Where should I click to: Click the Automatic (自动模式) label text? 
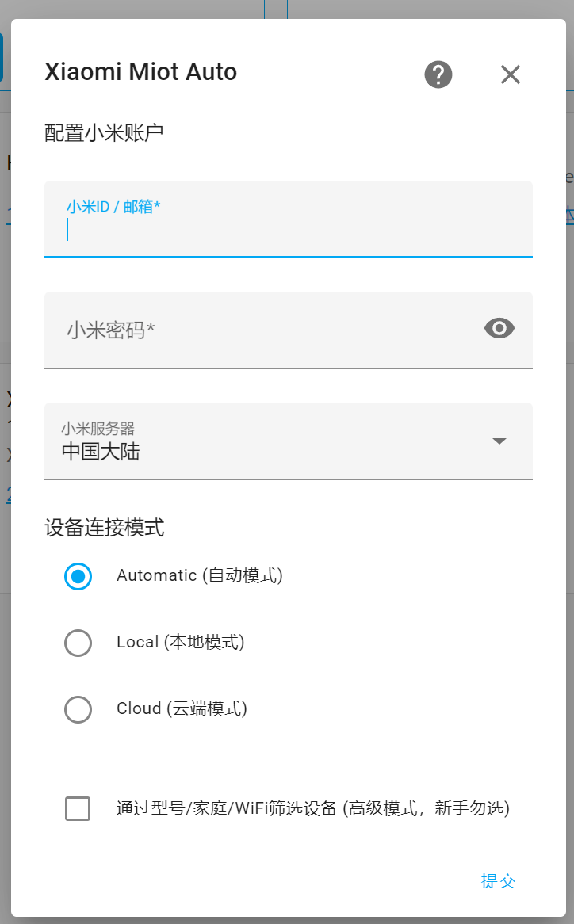click(199, 575)
